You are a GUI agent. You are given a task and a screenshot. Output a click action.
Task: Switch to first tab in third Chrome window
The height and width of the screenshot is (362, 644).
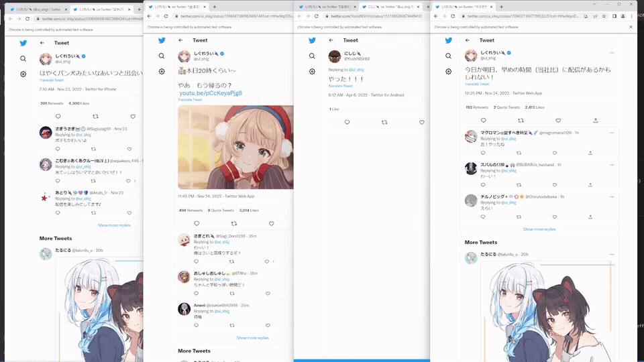pyautogui.click(x=328, y=7)
